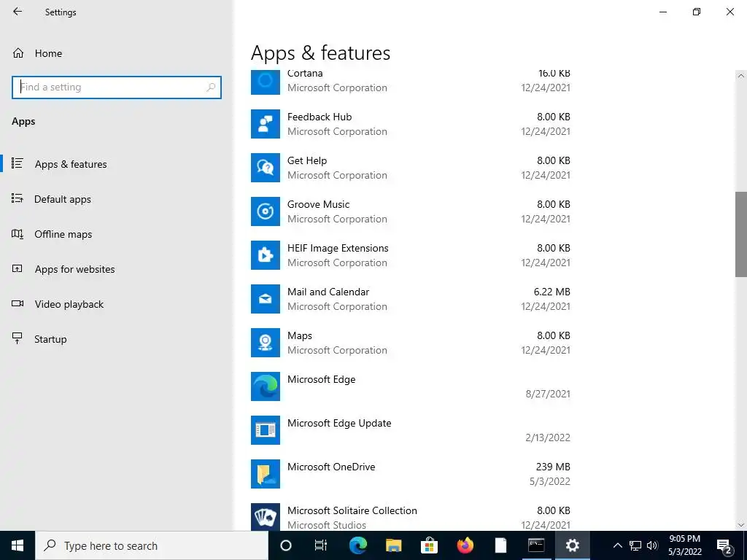Click the HEIF Image Extensions icon

pos(266,255)
